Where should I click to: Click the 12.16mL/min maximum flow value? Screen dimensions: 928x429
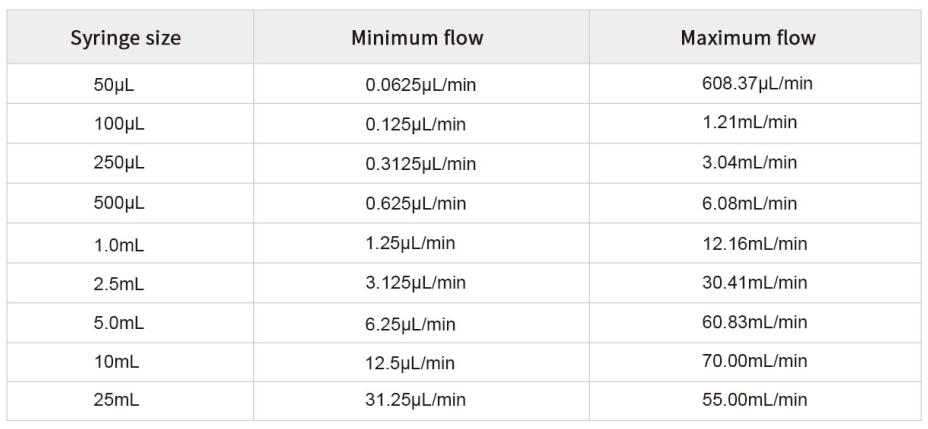point(754,243)
